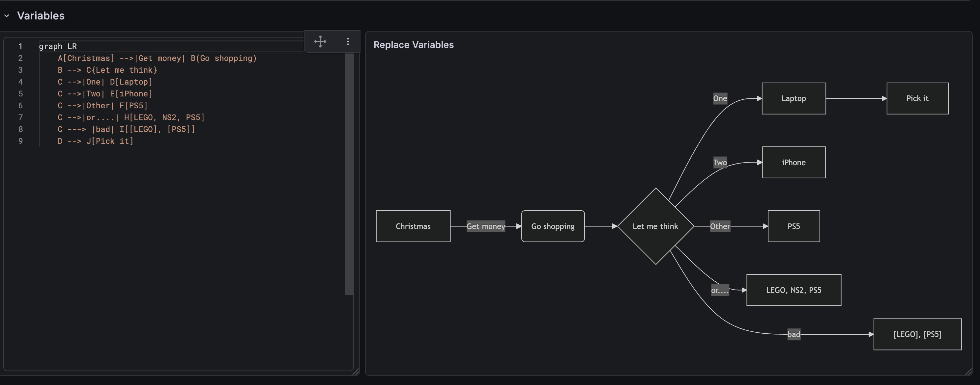Viewport: 980px width, 385px height.
Task: Click the 'Pick it' node
Action: (x=917, y=98)
